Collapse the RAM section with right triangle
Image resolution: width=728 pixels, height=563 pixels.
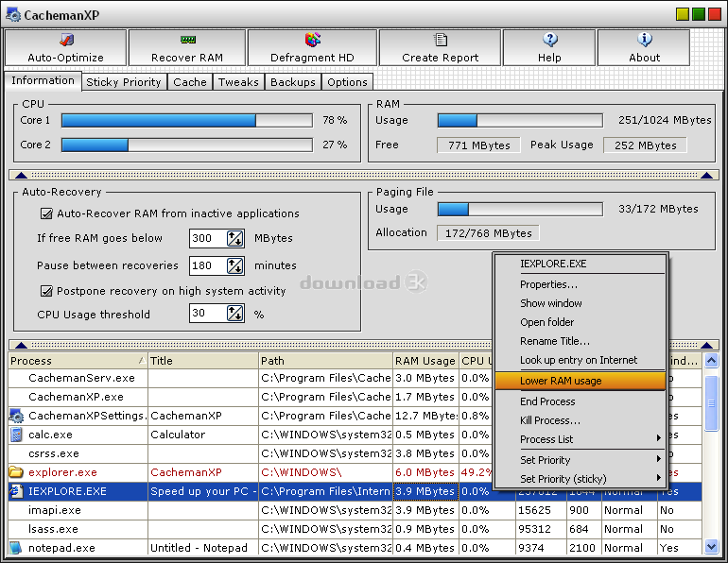(706, 175)
